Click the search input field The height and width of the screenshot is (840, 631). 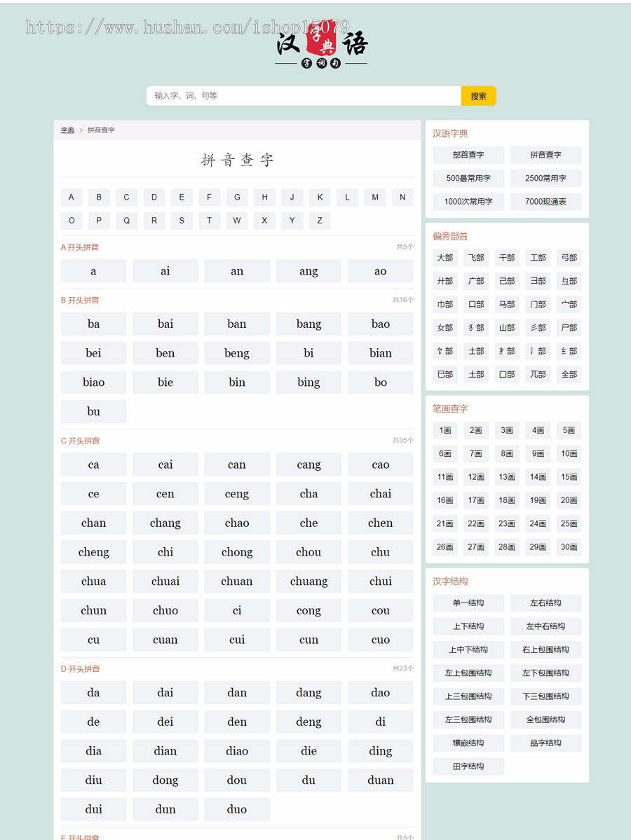[x=304, y=96]
